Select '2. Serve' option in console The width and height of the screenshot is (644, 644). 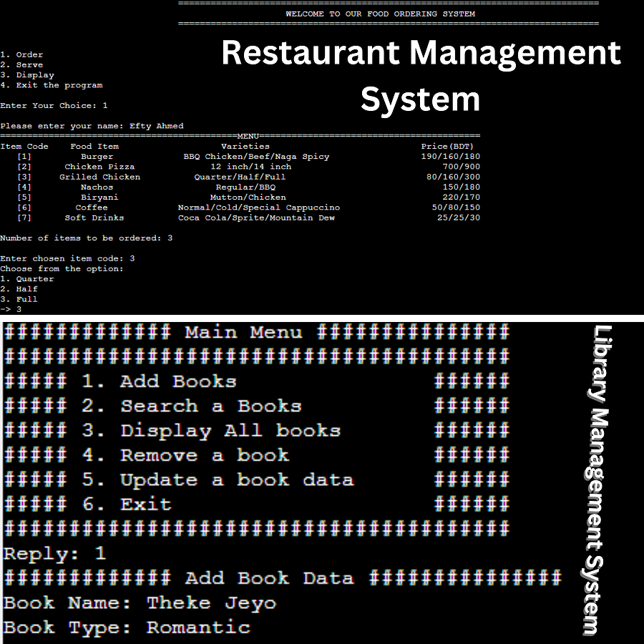[21, 64]
